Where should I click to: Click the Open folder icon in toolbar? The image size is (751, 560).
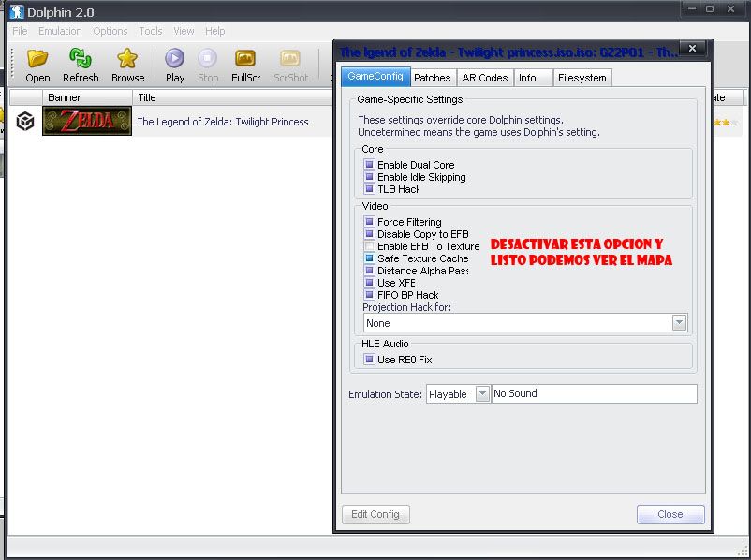[37, 58]
